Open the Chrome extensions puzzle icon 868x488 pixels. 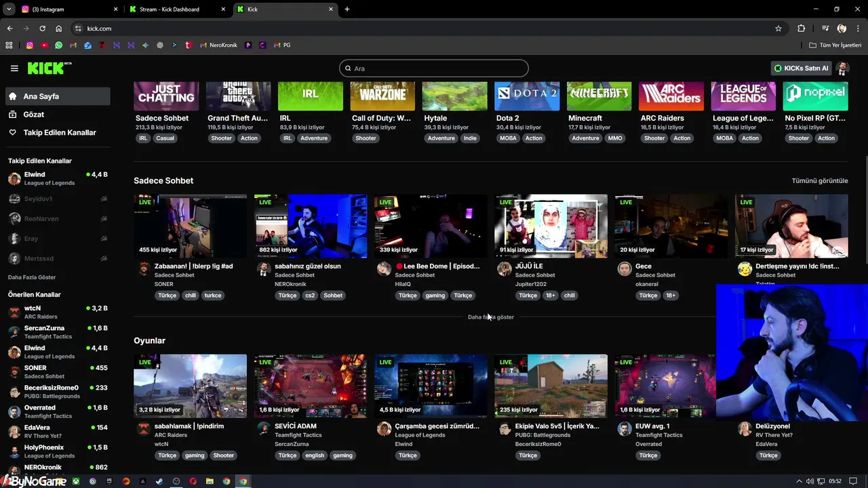(802, 28)
